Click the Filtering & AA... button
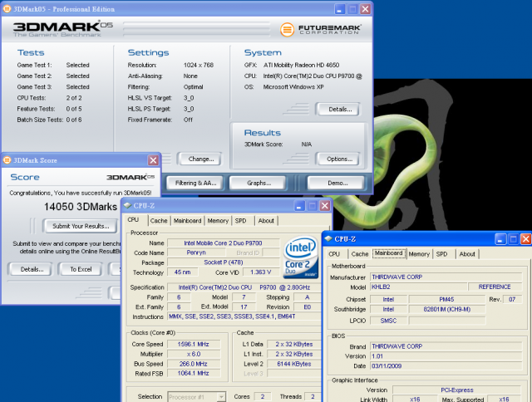Image resolution: width=532 pixels, height=402 pixels. [x=196, y=183]
